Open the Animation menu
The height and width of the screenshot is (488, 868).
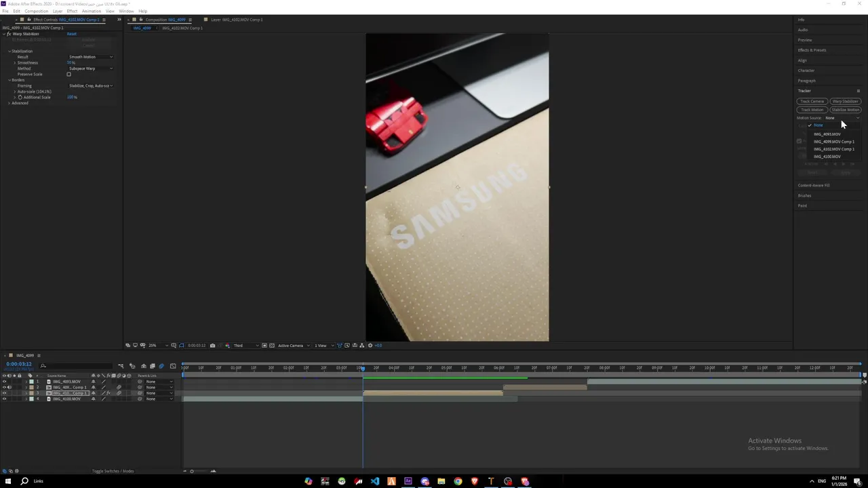(x=92, y=11)
